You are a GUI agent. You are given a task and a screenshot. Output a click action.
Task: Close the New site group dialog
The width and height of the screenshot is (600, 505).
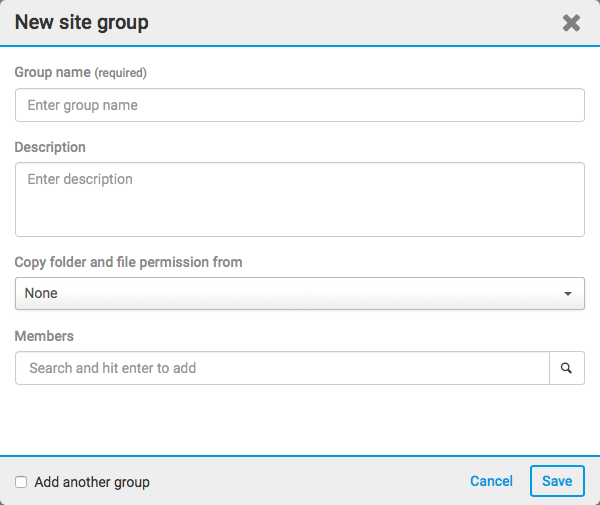coord(571,23)
